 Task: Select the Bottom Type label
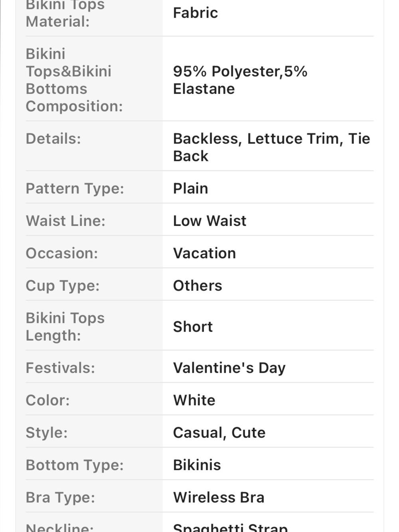[x=75, y=465]
